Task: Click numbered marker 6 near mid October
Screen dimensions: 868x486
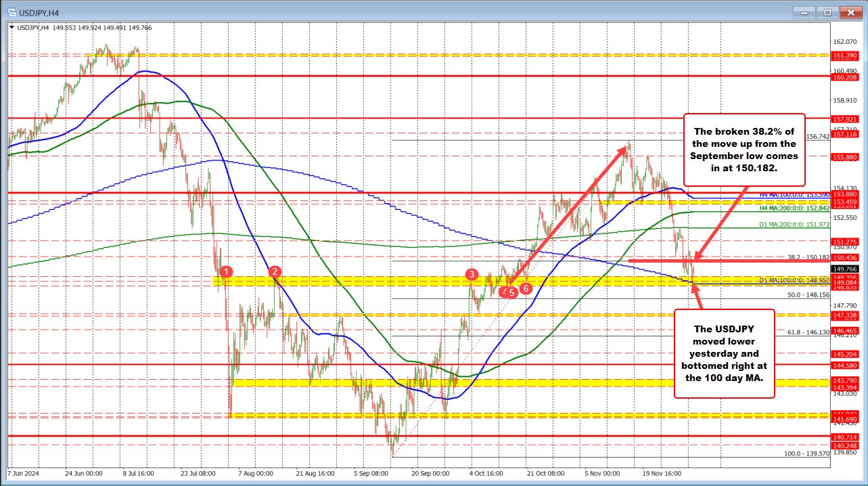Action: coord(525,288)
